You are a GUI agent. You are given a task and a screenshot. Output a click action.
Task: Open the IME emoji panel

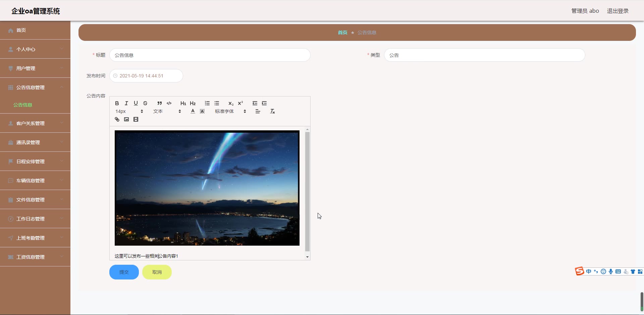603,271
